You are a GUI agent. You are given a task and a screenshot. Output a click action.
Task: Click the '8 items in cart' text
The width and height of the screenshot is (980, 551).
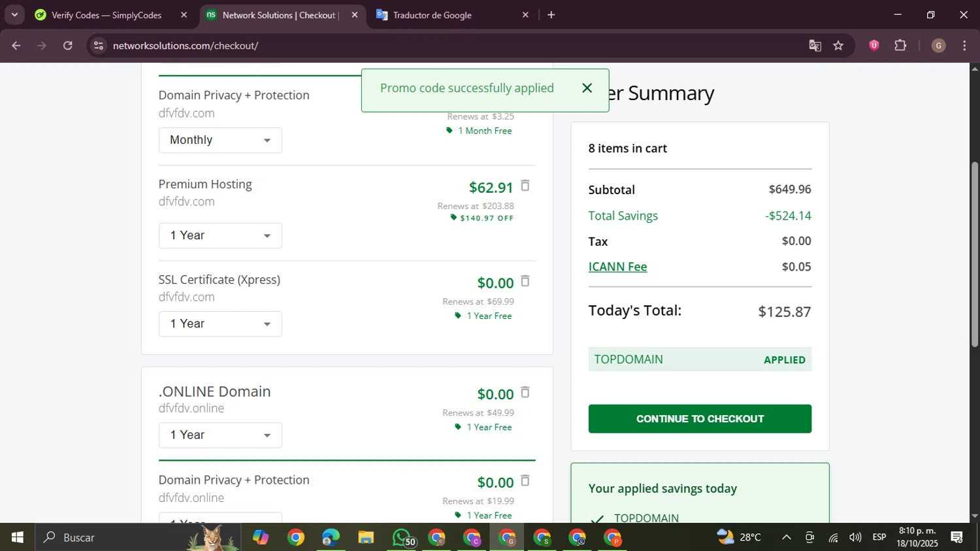(627, 148)
